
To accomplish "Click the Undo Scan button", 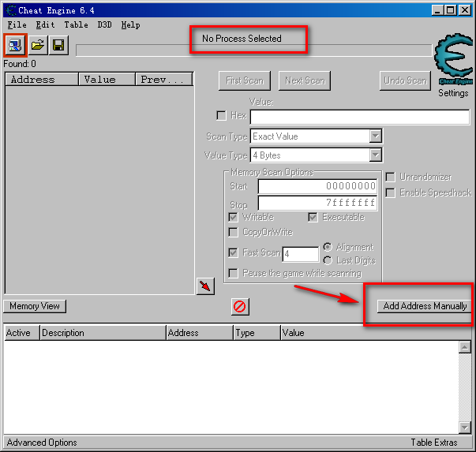I will (x=405, y=80).
